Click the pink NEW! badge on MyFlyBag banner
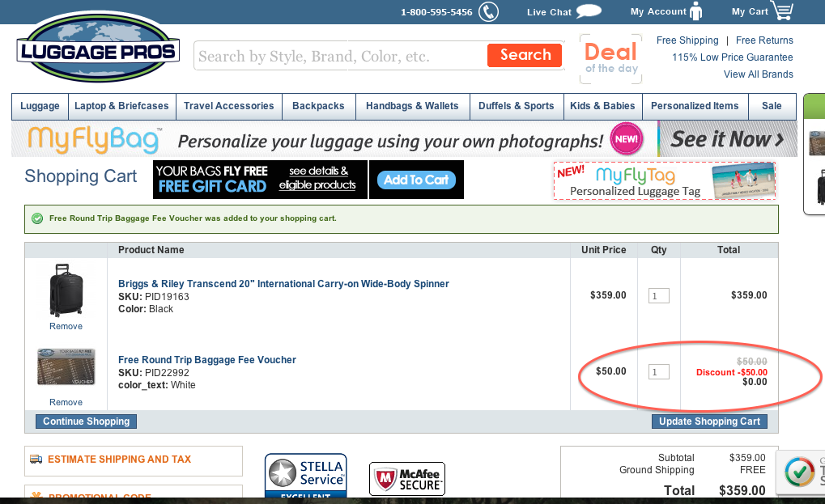 coord(626,139)
